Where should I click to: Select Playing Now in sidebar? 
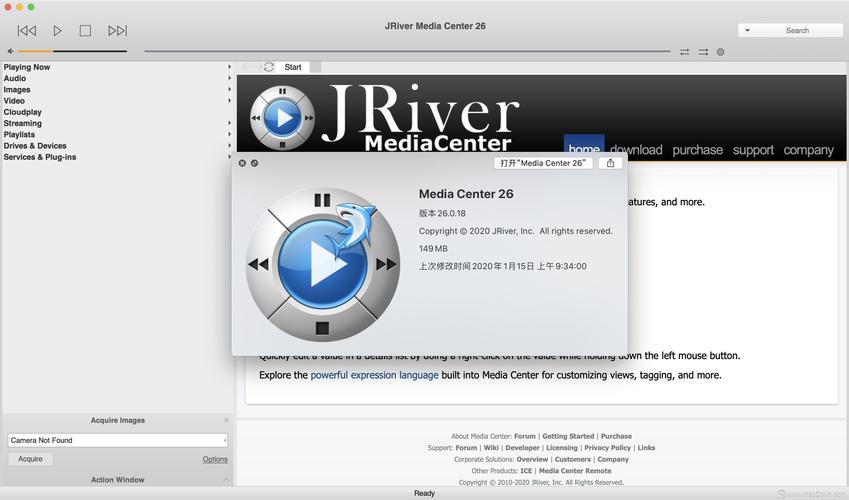(x=27, y=67)
